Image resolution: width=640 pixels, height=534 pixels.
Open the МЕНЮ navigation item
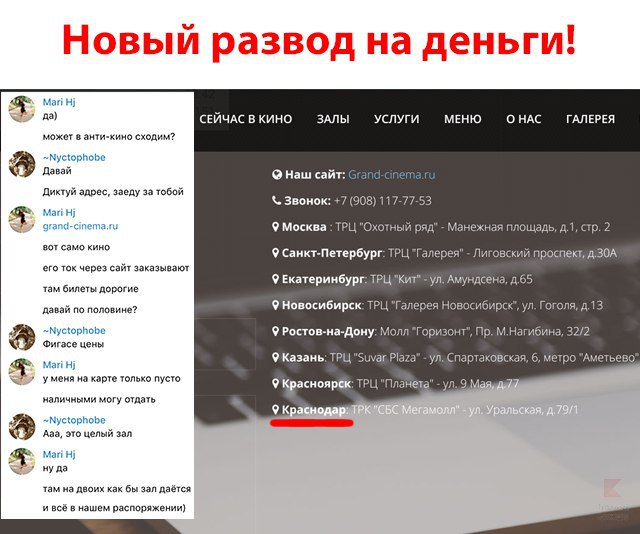point(462,119)
